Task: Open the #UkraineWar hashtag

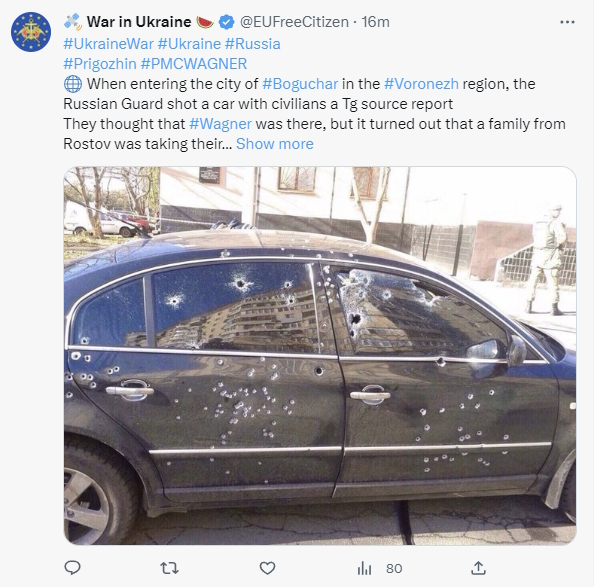Action: pyautogui.click(x=109, y=44)
